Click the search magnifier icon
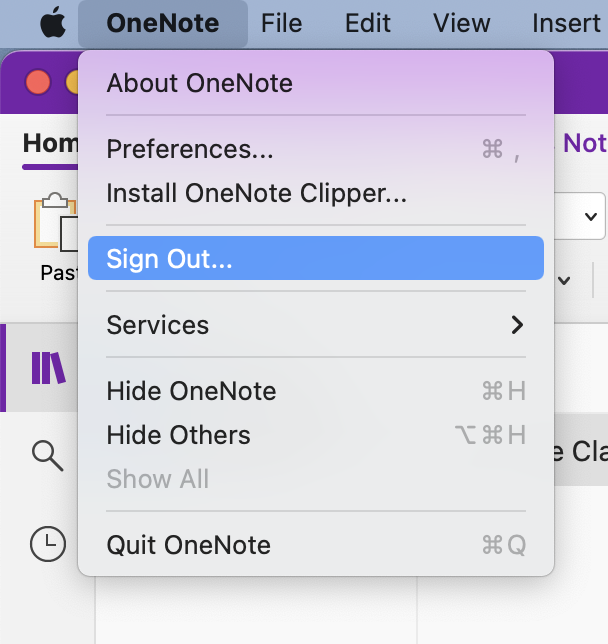608x644 pixels. click(47, 456)
